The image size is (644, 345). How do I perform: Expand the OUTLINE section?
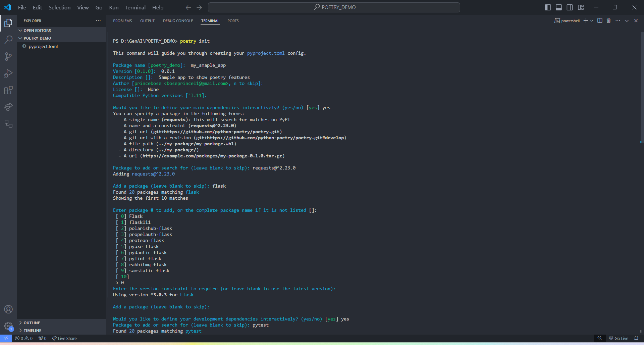point(32,323)
